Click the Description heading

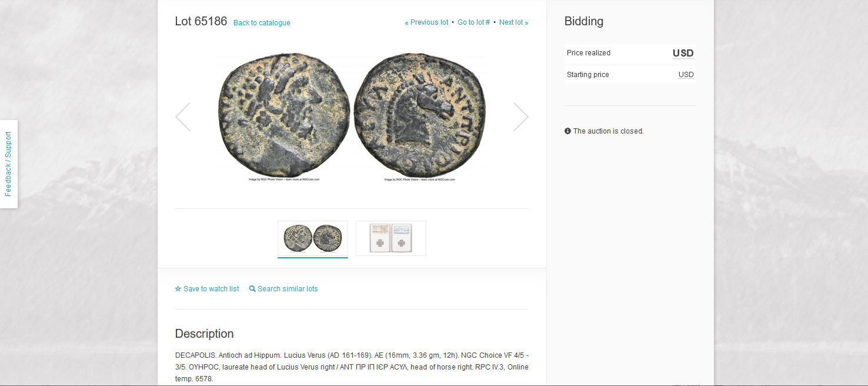tap(204, 334)
